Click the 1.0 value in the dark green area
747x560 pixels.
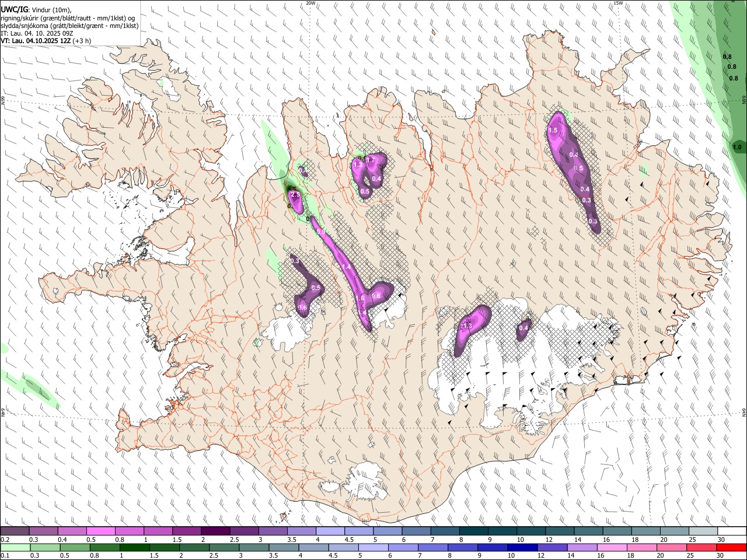(x=737, y=148)
